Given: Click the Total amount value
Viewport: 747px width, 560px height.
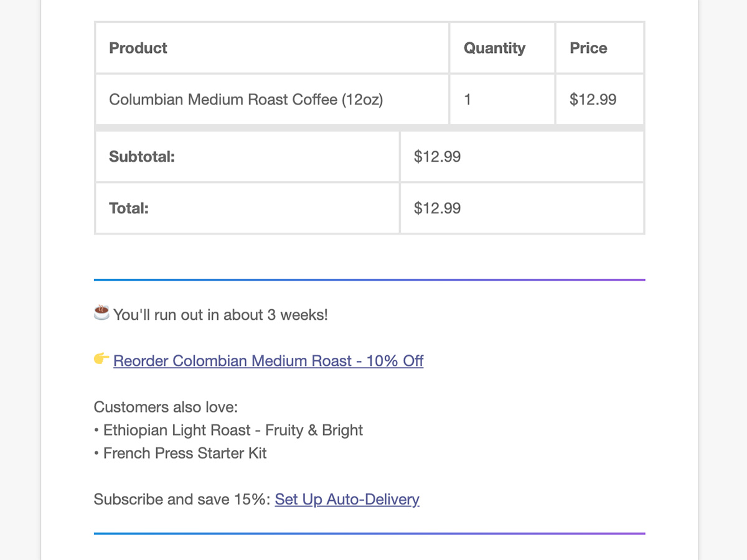Looking at the screenshot, I should click(438, 208).
